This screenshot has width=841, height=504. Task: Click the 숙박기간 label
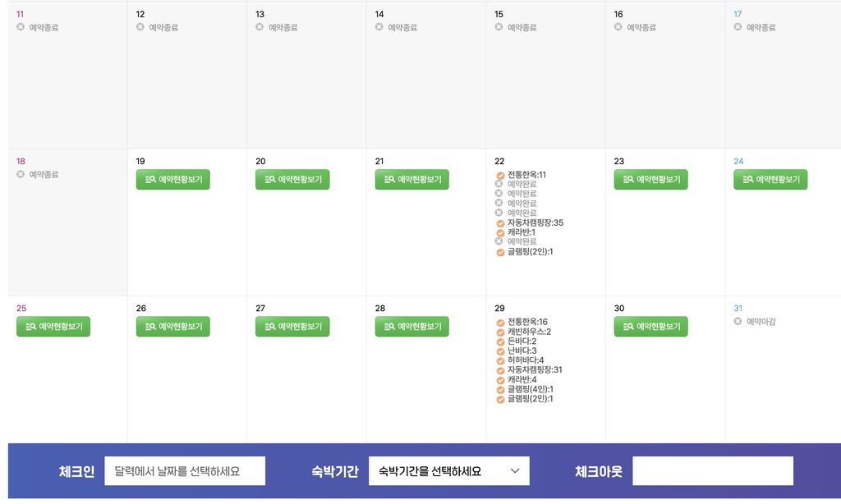335,471
